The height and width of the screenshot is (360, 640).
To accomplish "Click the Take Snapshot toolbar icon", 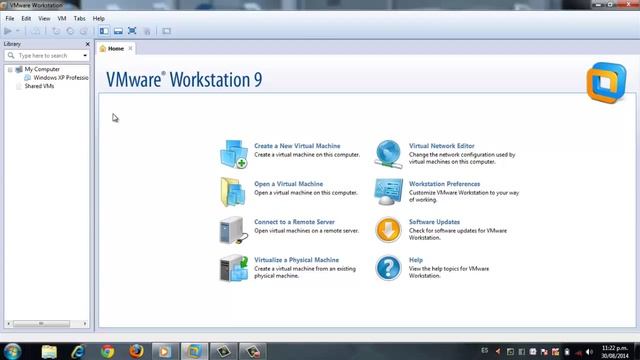I will (x=56, y=31).
